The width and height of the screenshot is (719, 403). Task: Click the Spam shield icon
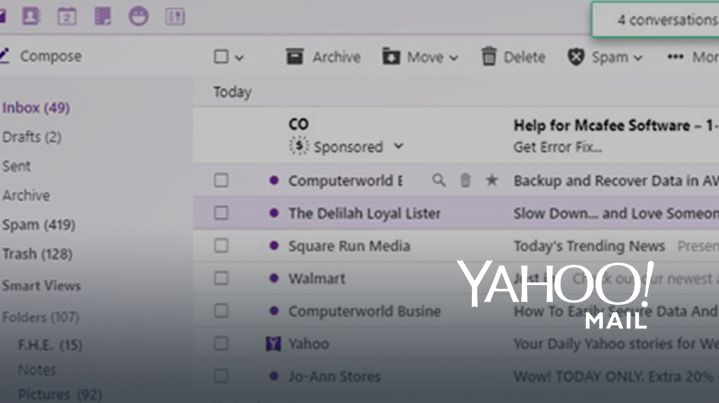[x=576, y=57]
